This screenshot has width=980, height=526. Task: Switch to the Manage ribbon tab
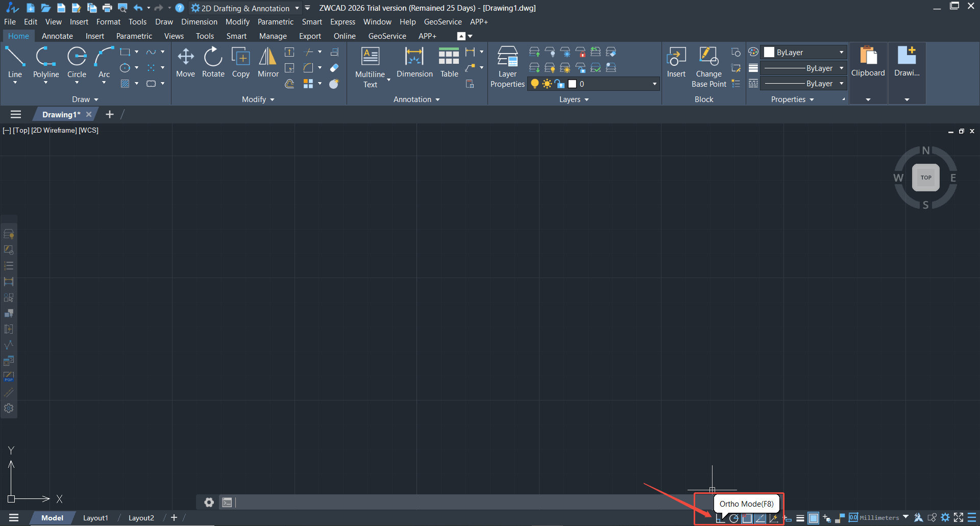[273, 36]
